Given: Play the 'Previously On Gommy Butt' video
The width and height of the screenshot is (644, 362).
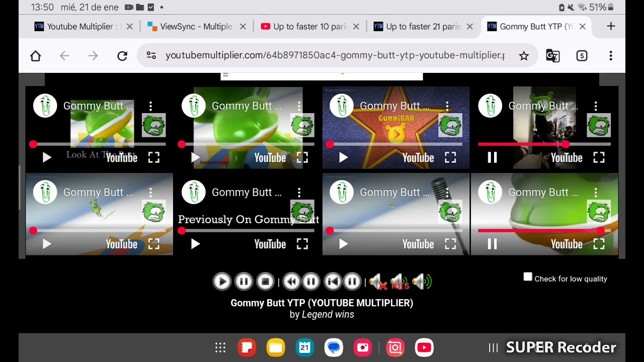Looking at the screenshot, I should [196, 244].
